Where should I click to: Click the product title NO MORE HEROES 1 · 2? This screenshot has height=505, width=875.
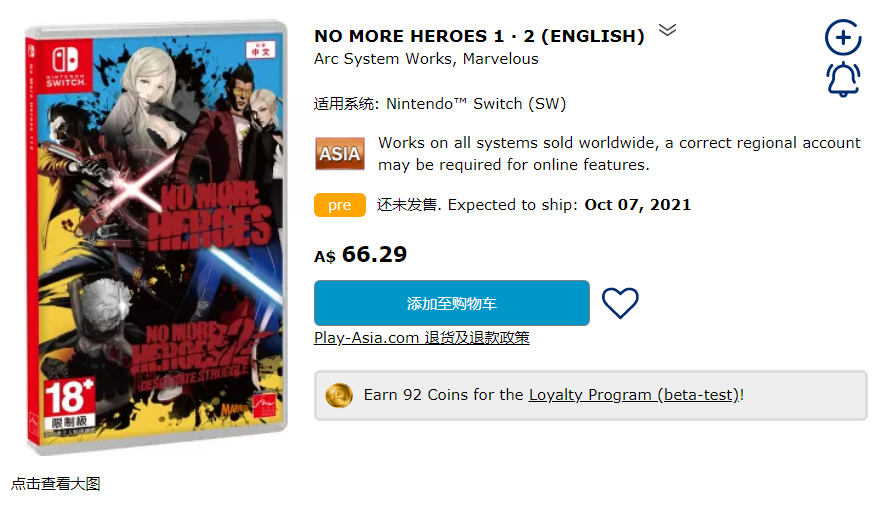click(x=479, y=36)
